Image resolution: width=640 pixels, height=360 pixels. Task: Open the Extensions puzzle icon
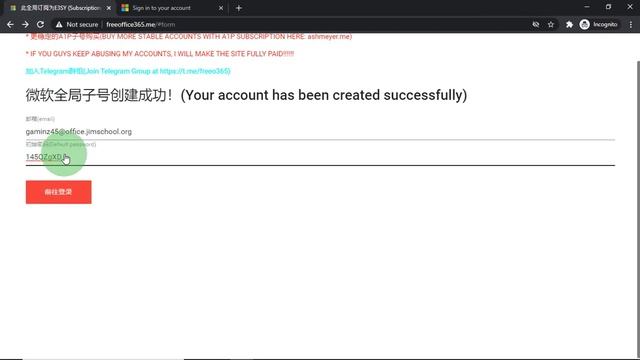pos(569,24)
